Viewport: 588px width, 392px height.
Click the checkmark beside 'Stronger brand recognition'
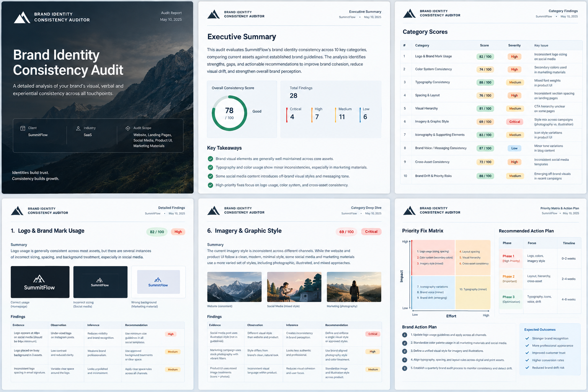pyautogui.click(x=527, y=338)
